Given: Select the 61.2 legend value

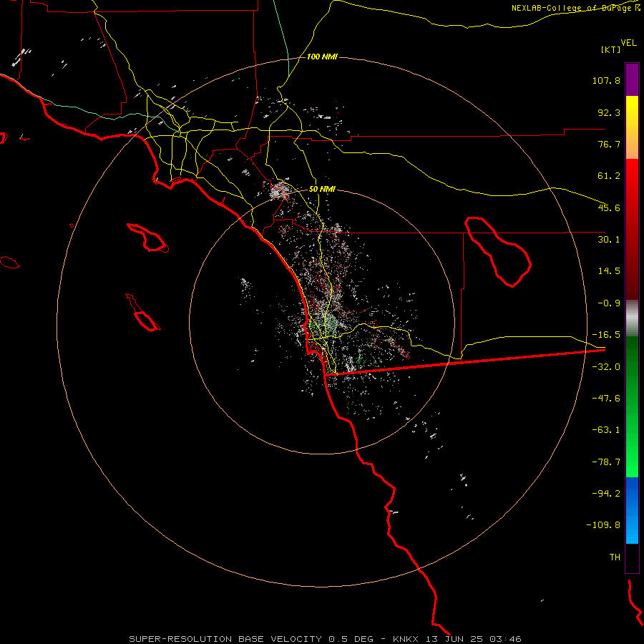Looking at the screenshot, I should (x=609, y=176).
